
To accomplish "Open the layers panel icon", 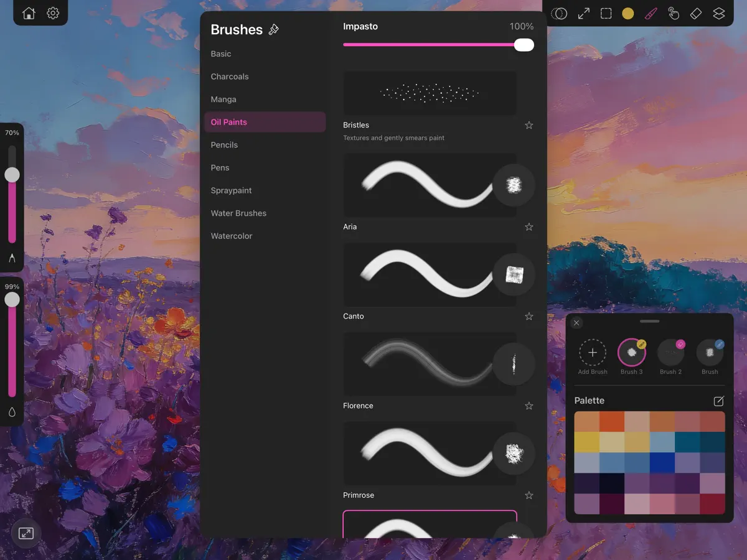I will point(719,13).
